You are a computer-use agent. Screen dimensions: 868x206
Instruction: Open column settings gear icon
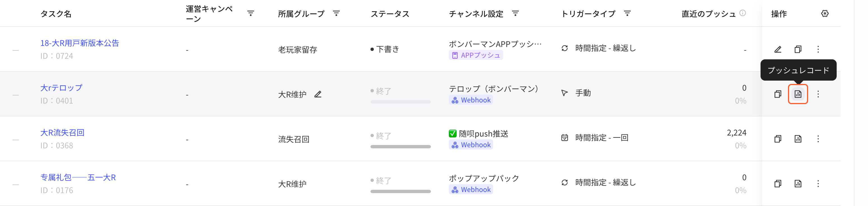(825, 13)
